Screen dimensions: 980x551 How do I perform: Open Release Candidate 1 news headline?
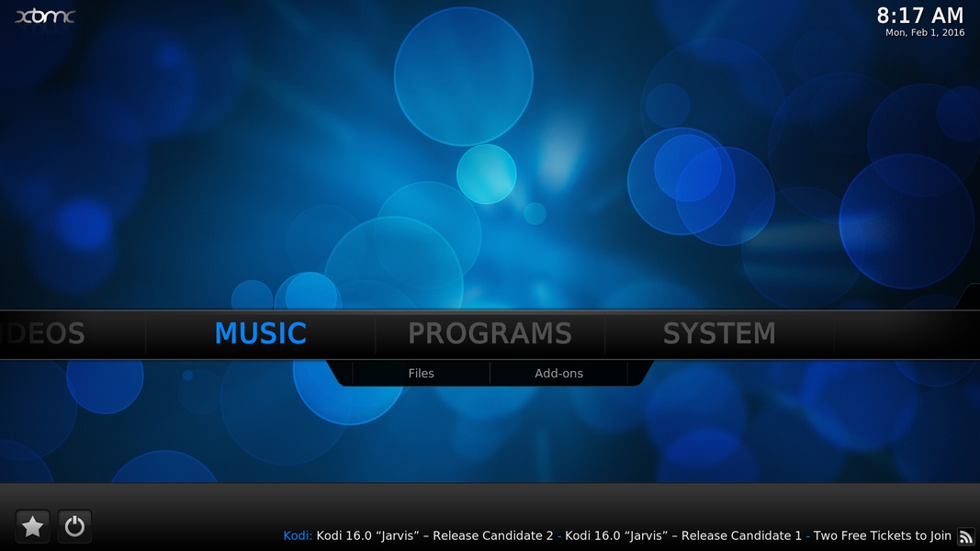tap(683, 535)
